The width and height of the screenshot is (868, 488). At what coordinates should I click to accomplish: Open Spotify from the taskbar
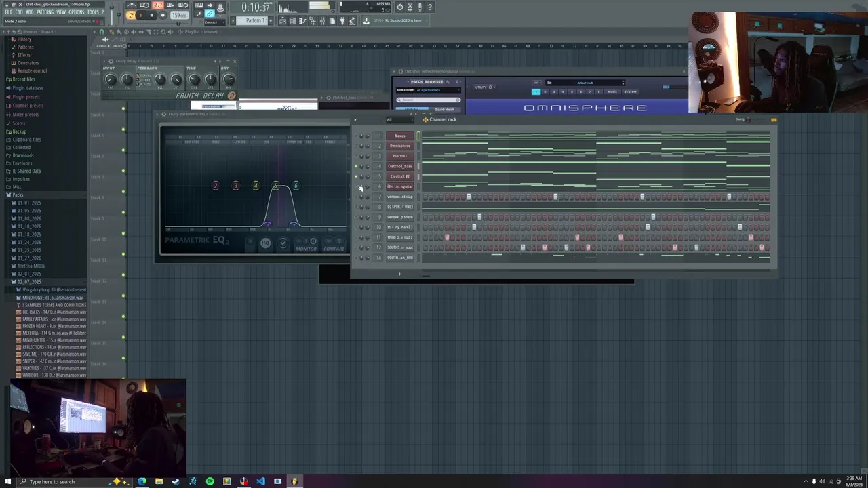click(210, 481)
